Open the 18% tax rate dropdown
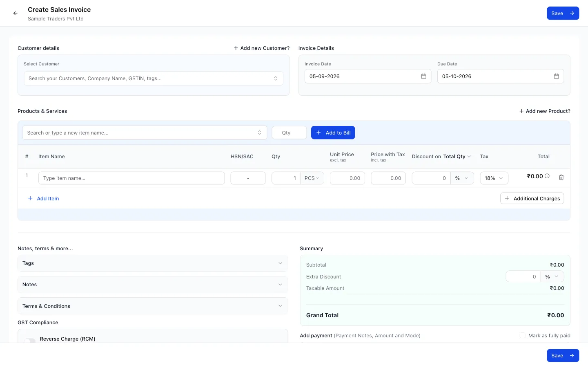This screenshot has height=368, width=588. [x=494, y=178]
